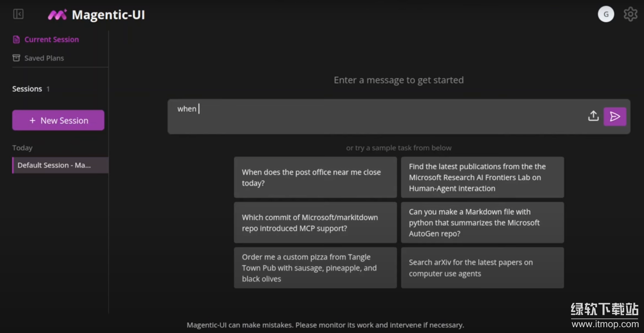Select the arXiv computer use agents sample
Image resolution: width=644 pixels, height=333 pixels.
(482, 268)
